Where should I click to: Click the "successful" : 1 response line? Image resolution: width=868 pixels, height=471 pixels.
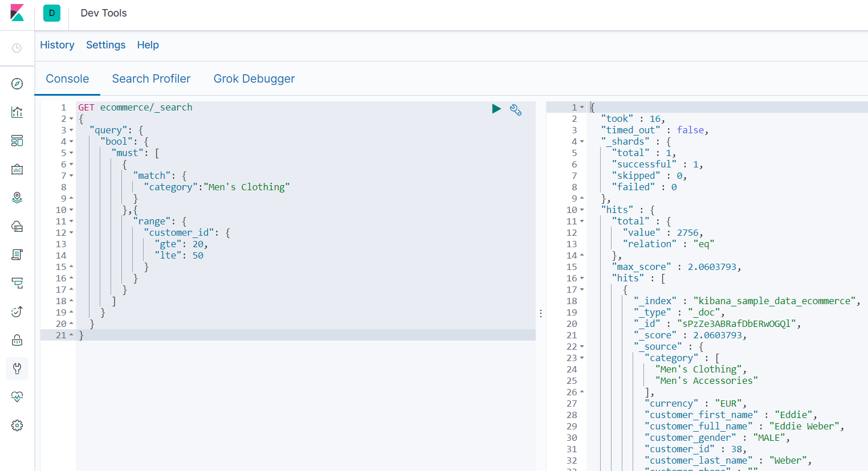[x=657, y=164]
